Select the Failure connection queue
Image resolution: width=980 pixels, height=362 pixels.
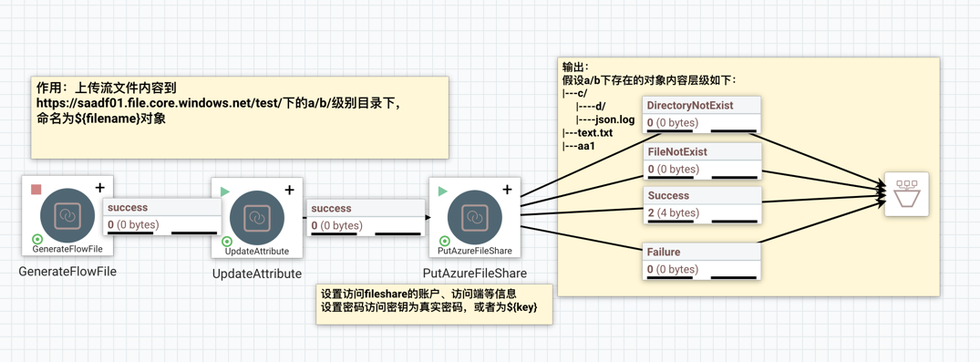point(702,262)
